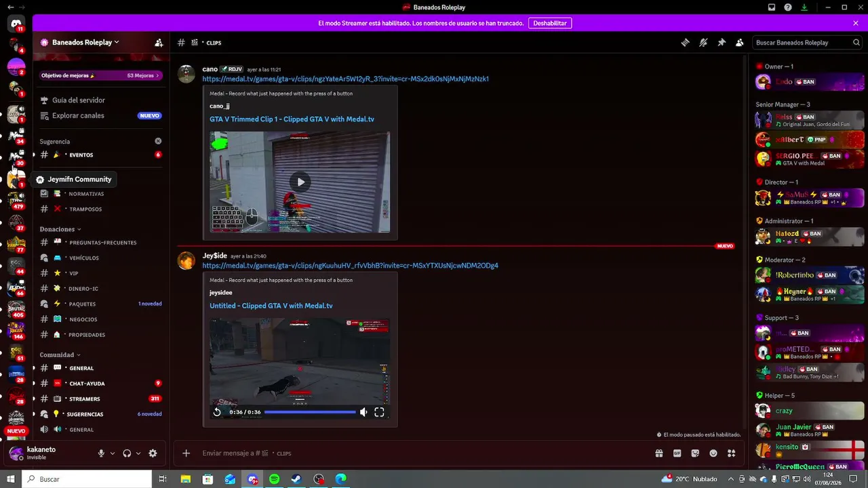This screenshot has height=488, width=868.
Task: Open Objetivo de mejoras boost goal bar
Action: click(x=100, y=76)
